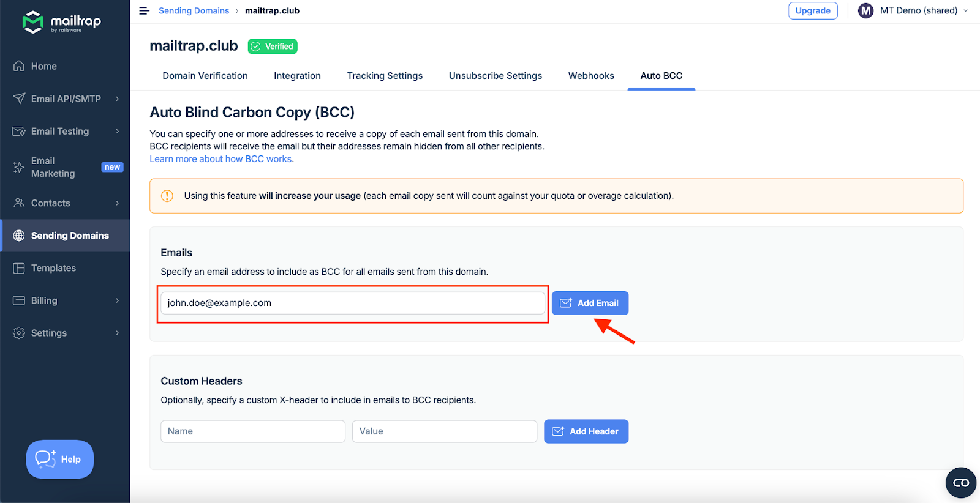980x503 pixels.
Task: Expand the Settings submenu chevron
Action: click(118, 333)
